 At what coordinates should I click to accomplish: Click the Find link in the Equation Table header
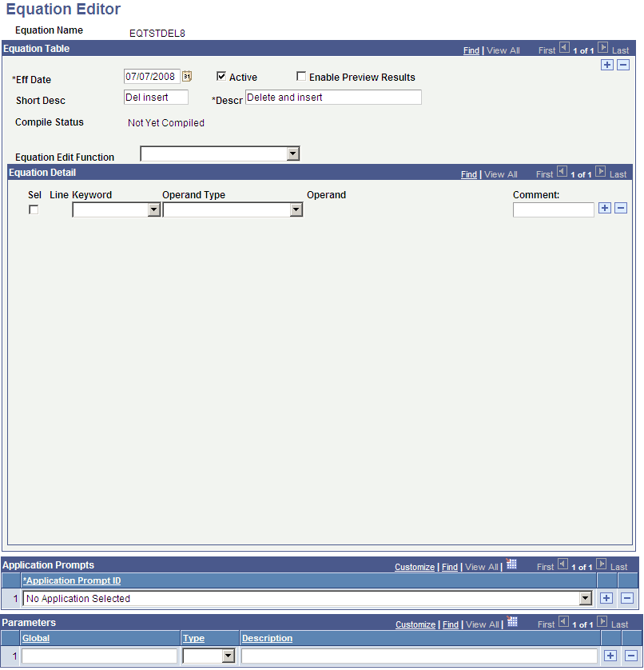coord(471,50)
